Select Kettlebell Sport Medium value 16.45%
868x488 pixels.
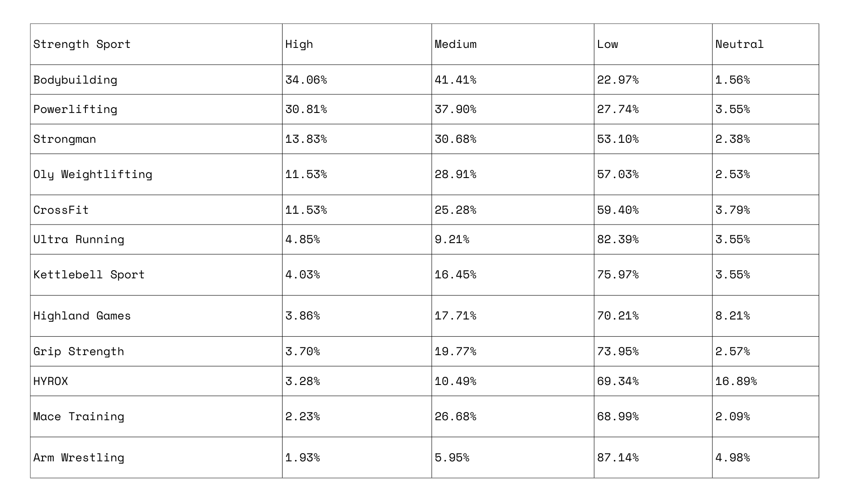tap(455, 275)
